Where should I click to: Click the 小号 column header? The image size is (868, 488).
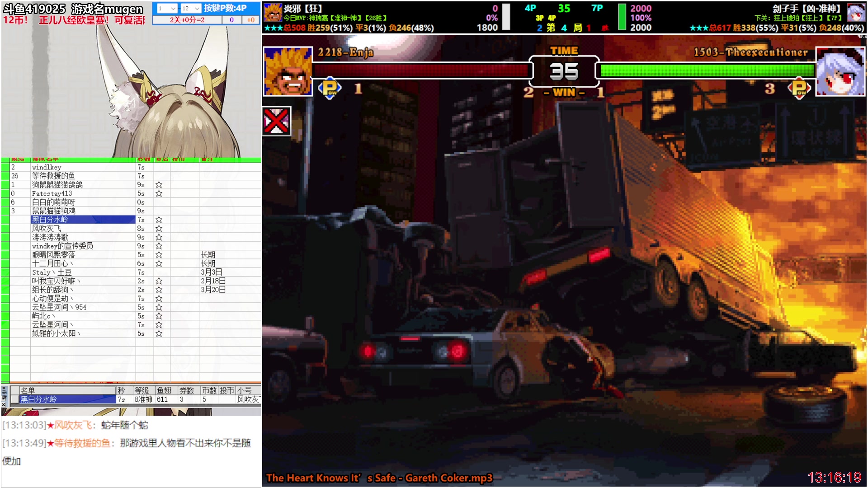(248, 390)
